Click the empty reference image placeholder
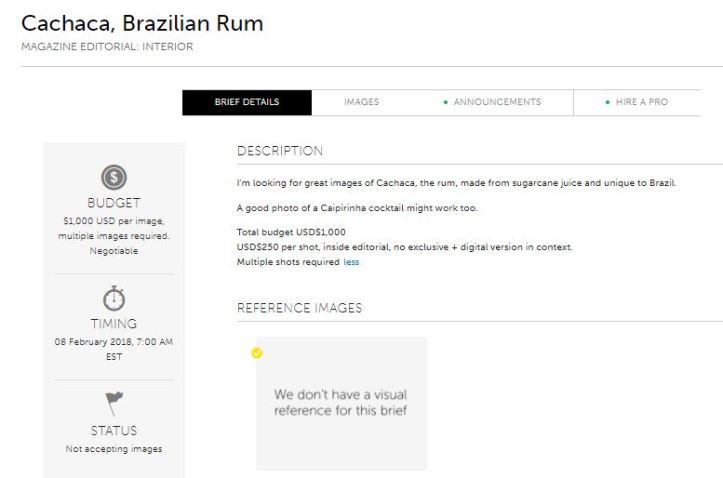Screen dimensions: 723x478 pyautogui.click(x=341, y=402)
